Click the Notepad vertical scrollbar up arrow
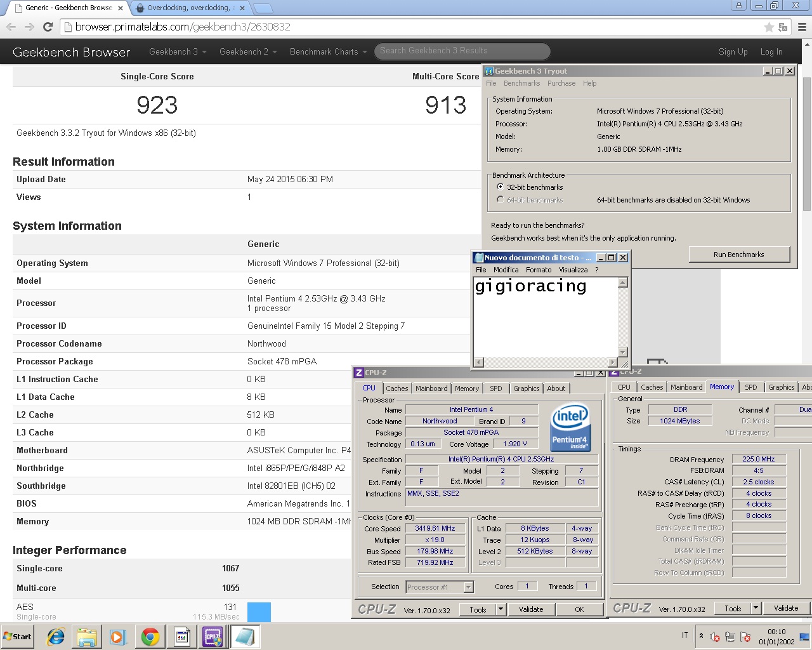 pyautogui.click(x=623, y=282)
